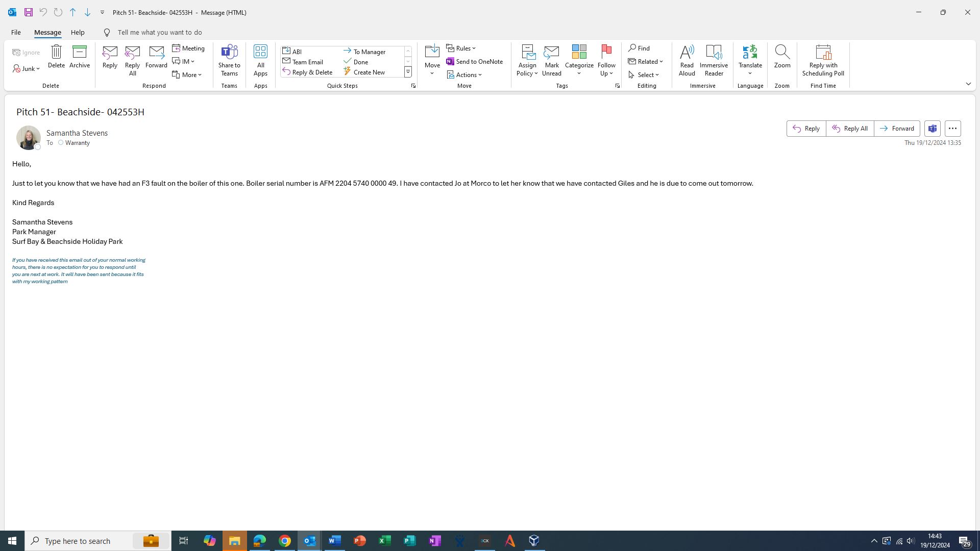Image resolution: width=980 pixels, height=551 pixels.
Task: Switch to the Help tab
Action: [78, 32]
